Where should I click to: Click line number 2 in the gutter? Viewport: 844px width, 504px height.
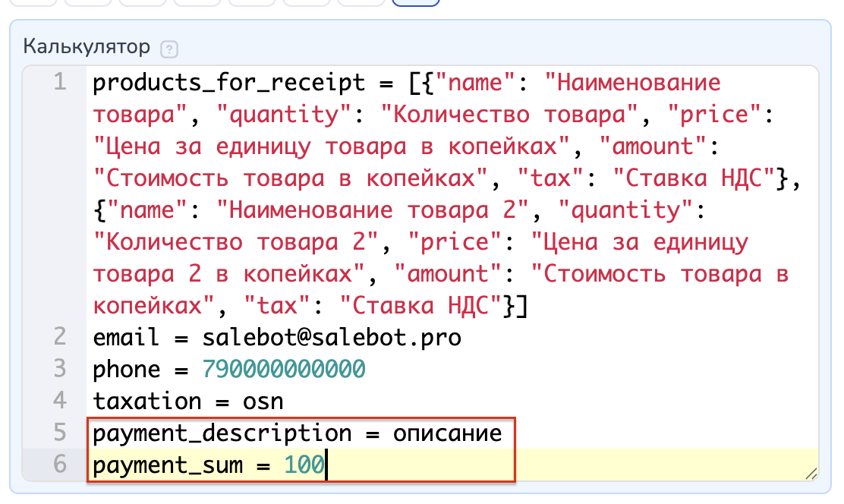[59, 337]
